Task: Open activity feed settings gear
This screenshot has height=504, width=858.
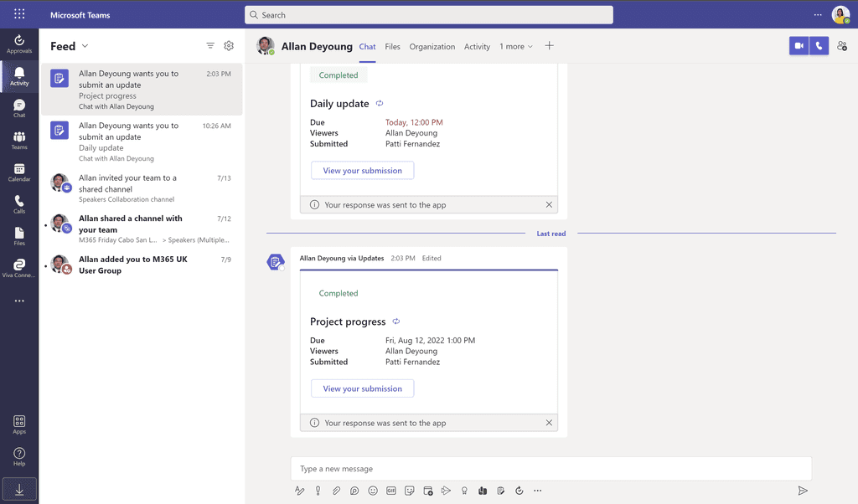Action: pos(229,46)
